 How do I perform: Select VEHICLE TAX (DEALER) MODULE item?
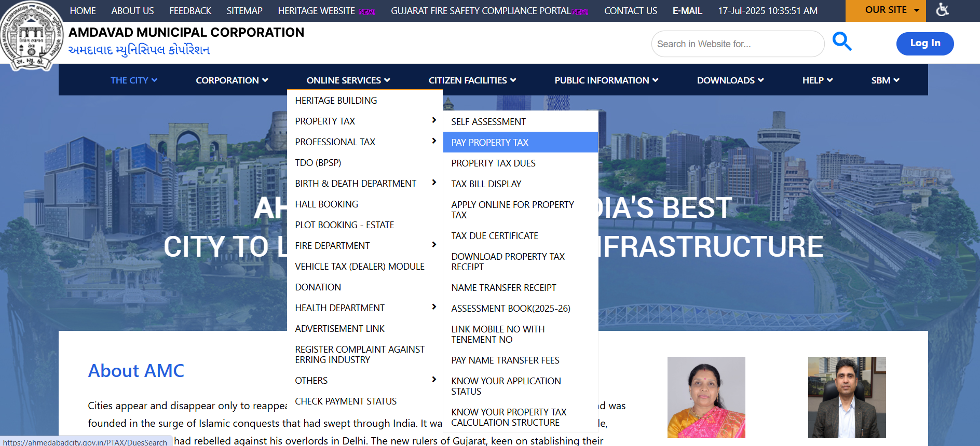tap(365, 267)
